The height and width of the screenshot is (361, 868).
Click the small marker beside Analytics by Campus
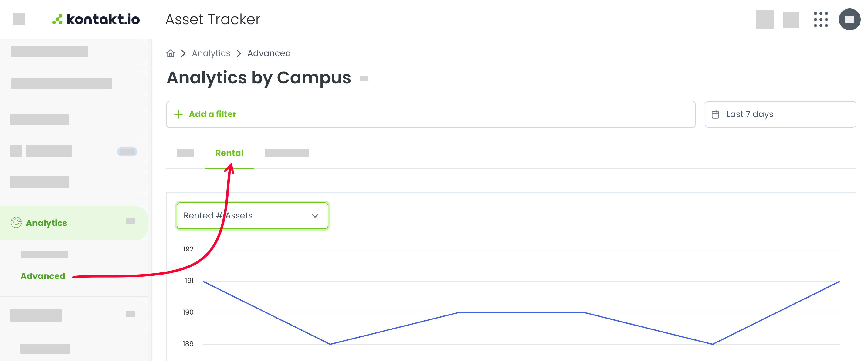click(x=364, y=79)
